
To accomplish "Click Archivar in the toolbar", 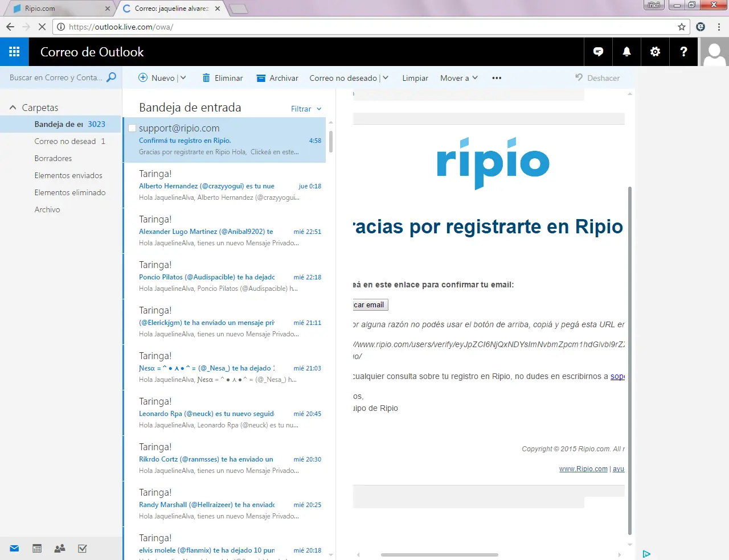I will click(x=277, y=78).
